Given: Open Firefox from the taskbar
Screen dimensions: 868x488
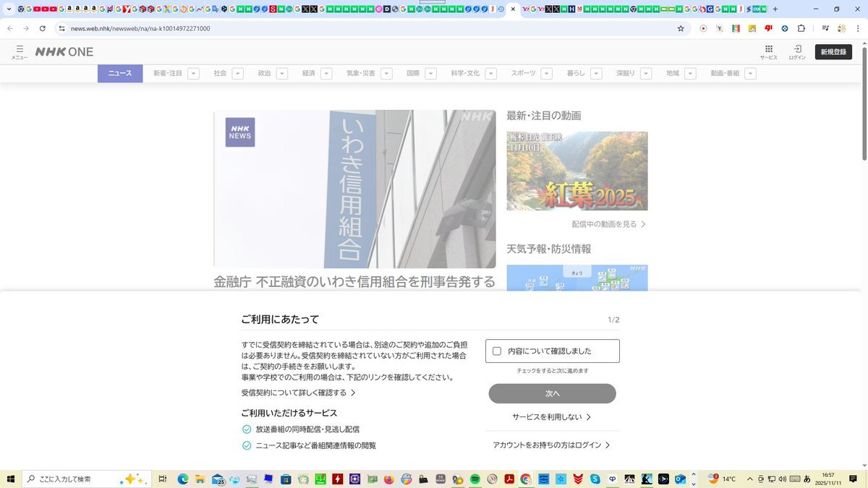Looking at the screenshot, I should pos(389,479).
